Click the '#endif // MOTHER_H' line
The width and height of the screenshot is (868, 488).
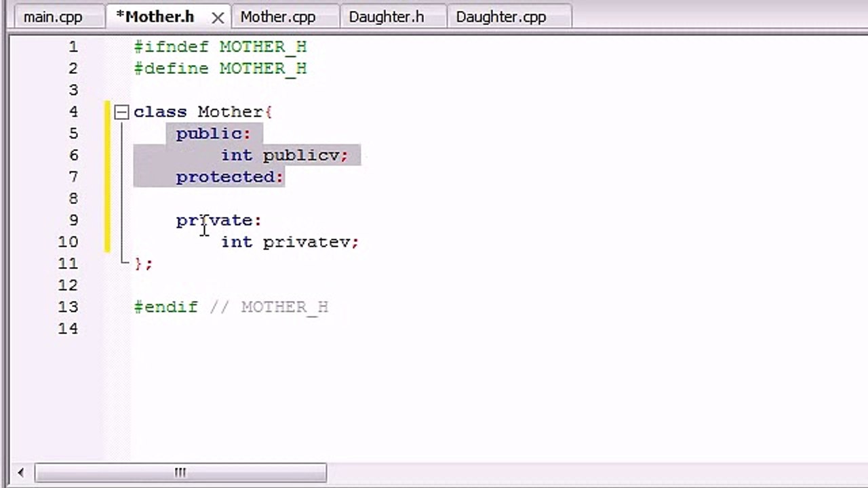(231, 307)
